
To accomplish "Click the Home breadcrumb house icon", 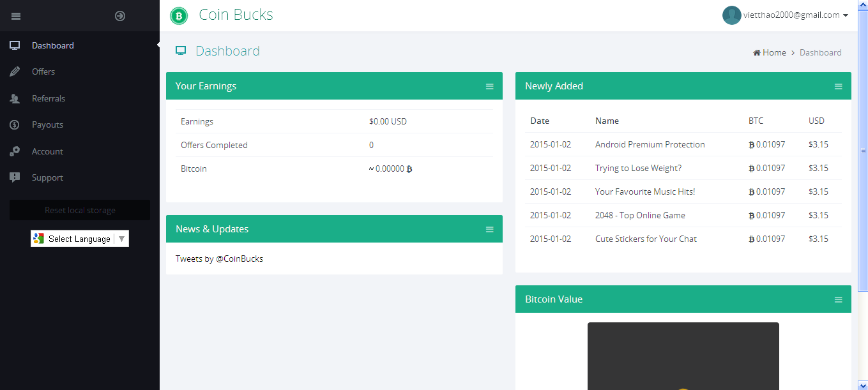I will [x=757, y=52].
